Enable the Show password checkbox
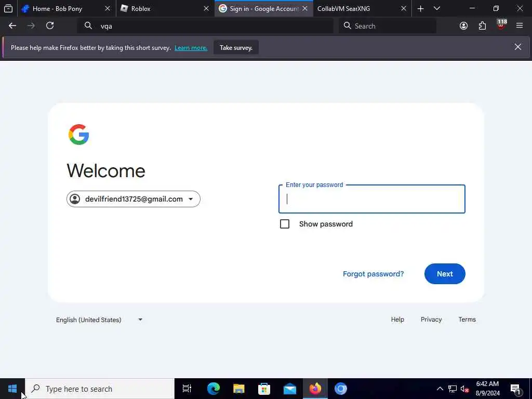Screen dimensions: 532x399 pyautogui.click(x=285, y=224)
